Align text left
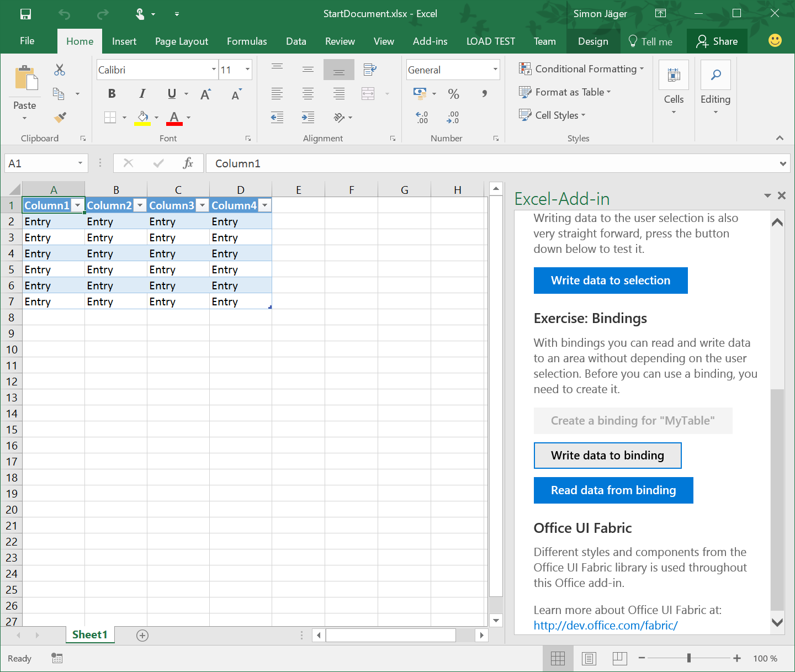Screen dimensions: 795x672 [277, 94]
